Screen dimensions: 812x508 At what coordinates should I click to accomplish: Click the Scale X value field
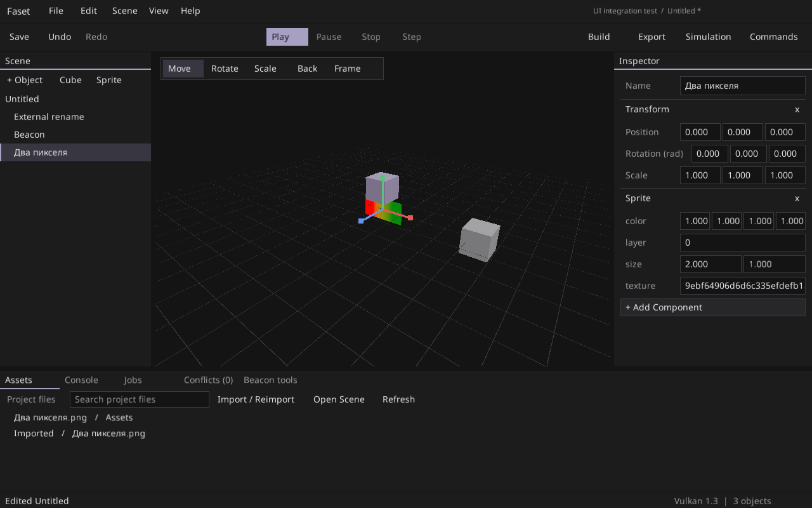point(700,175)
